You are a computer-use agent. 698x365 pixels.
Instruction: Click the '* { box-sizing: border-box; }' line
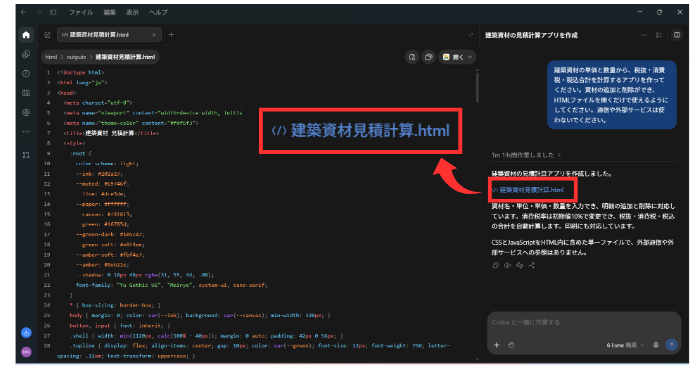click(115, 305)
